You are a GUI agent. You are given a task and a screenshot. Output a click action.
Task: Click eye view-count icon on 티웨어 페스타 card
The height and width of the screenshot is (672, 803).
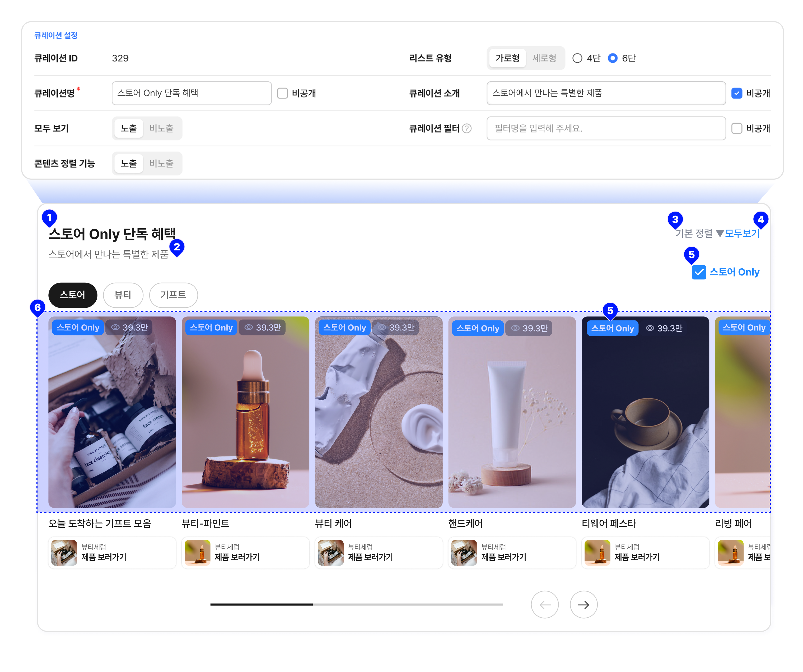point(650,328)
